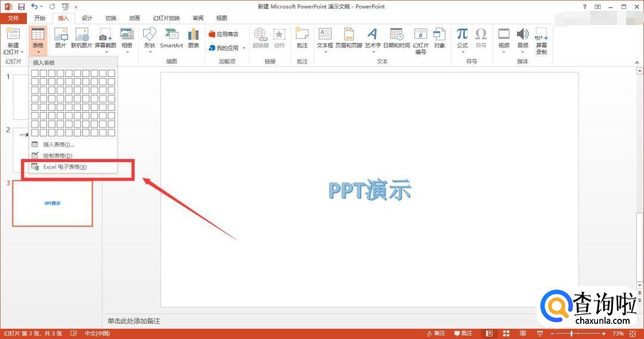The image size is (644, 339).
Task: Toggle the 批注 comments pane in status bar
Action: [463, 334]
